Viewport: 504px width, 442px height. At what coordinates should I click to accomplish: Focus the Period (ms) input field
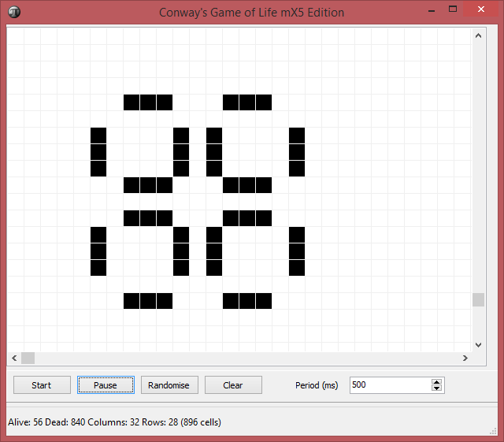coord(390,385)
